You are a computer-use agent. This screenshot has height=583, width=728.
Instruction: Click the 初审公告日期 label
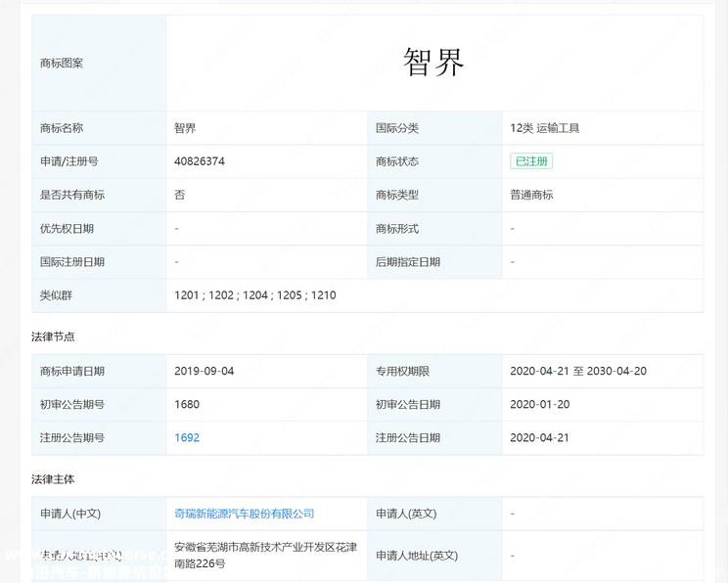click(x=408, y=404)
